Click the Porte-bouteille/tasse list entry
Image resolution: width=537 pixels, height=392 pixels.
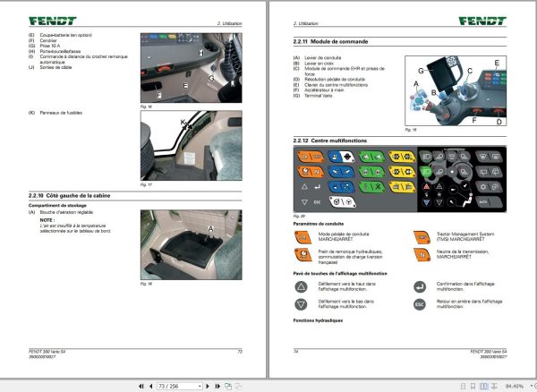[60, 51]
